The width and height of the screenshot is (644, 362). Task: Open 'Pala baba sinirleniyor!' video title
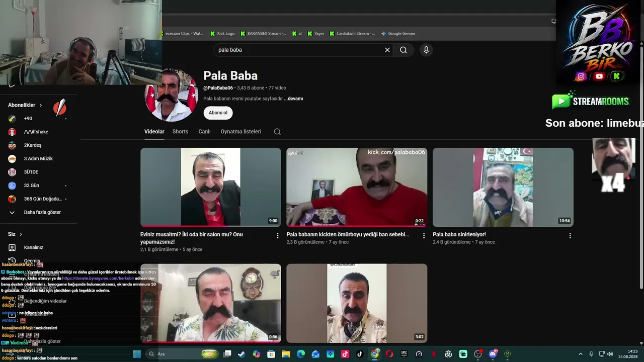click(459, 234)
